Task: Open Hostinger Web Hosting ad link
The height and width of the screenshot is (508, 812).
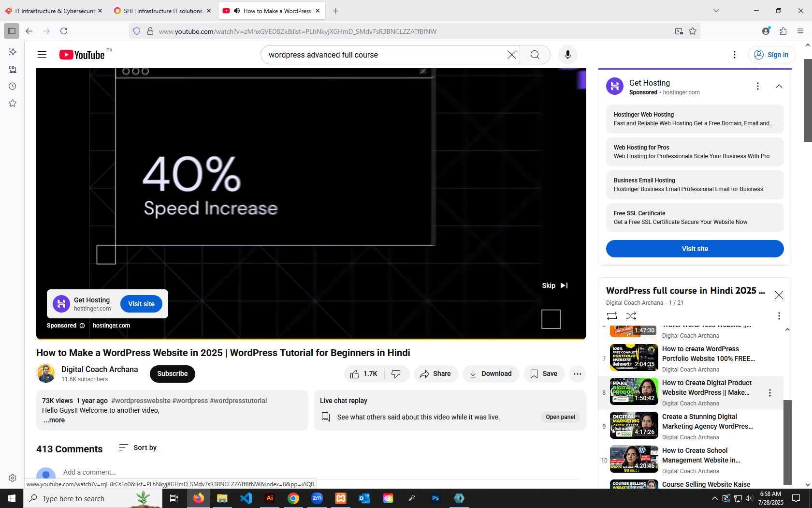Action: pos(695,119)
